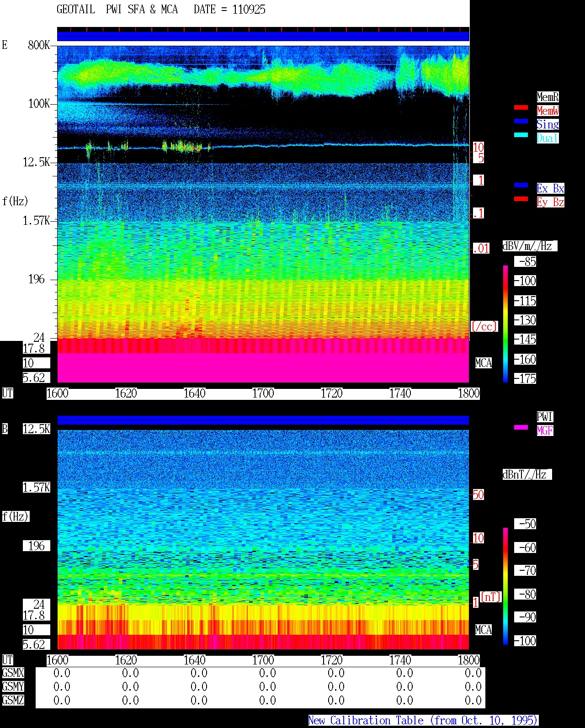Click the 800K frequency label on E panel
This screenshot has height=728, width=585.
39,45
